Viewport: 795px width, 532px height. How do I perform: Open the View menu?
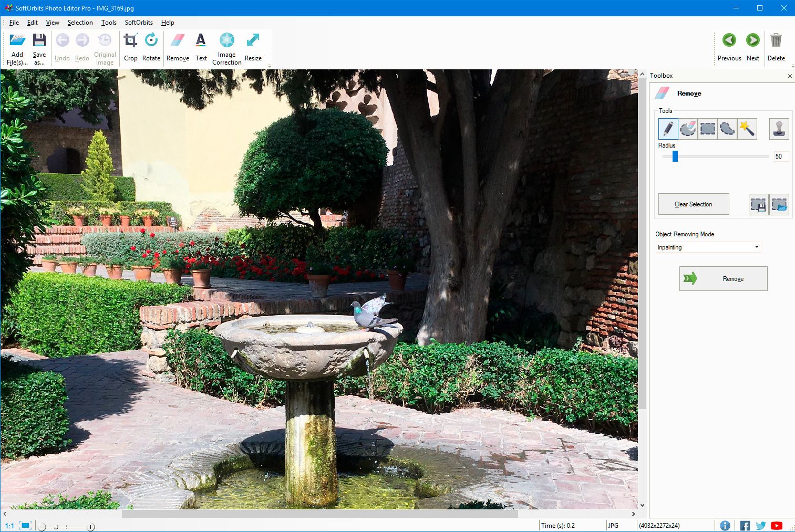point(53,23)
